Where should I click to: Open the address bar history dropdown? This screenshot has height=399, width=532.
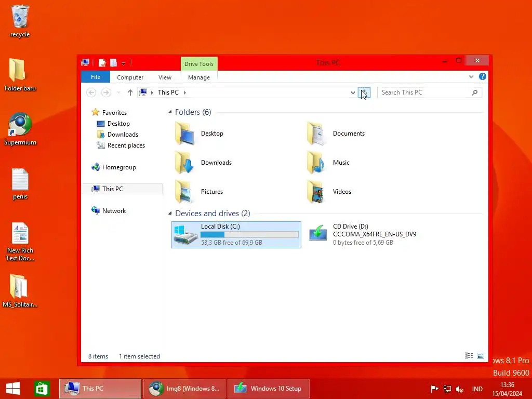tap(353, 92)
